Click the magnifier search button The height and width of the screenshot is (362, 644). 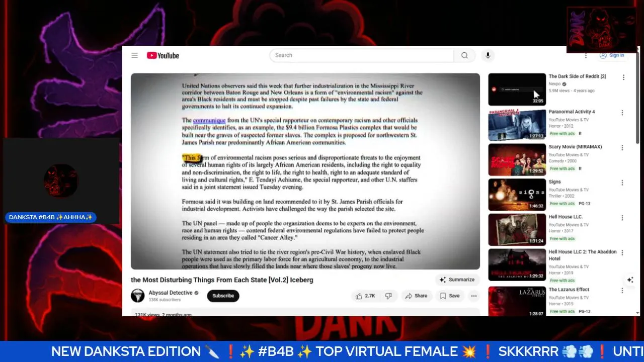(x=464, y=55)
